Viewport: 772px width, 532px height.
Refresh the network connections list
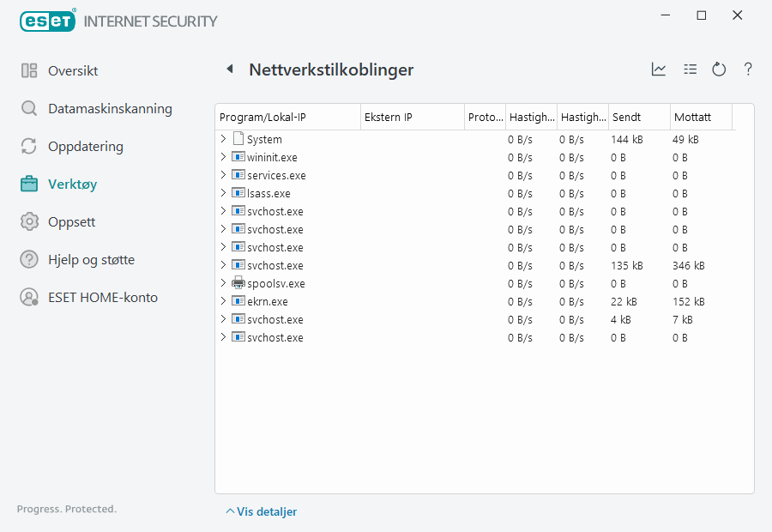tap(719, 70)
